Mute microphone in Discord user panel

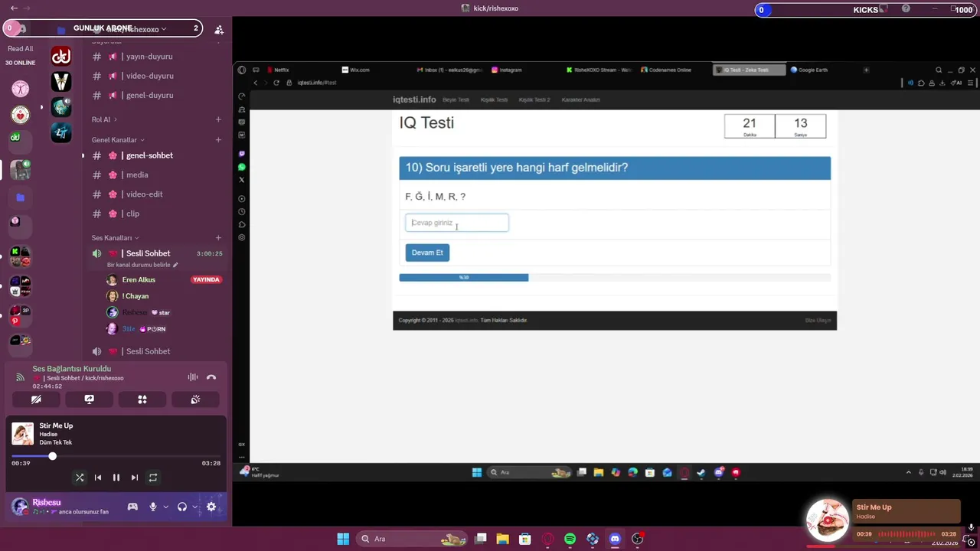[153, 507]
